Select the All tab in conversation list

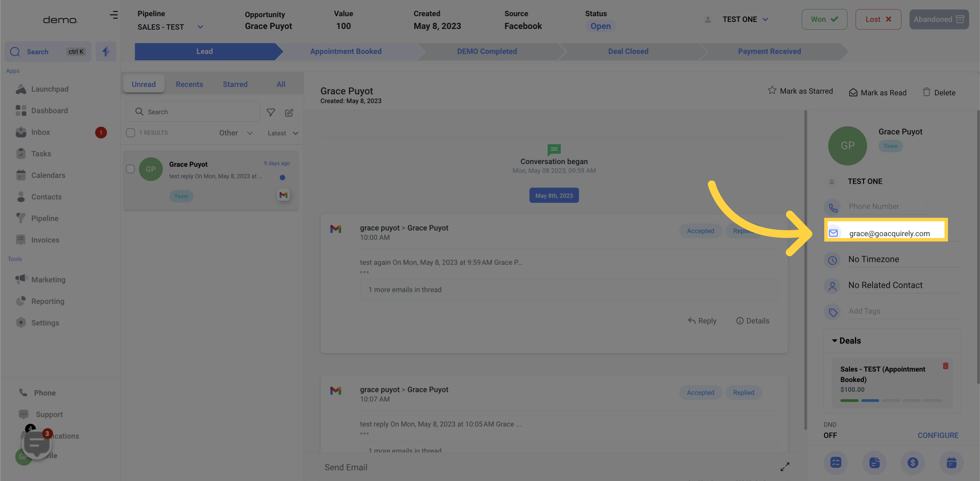point(280,84)
